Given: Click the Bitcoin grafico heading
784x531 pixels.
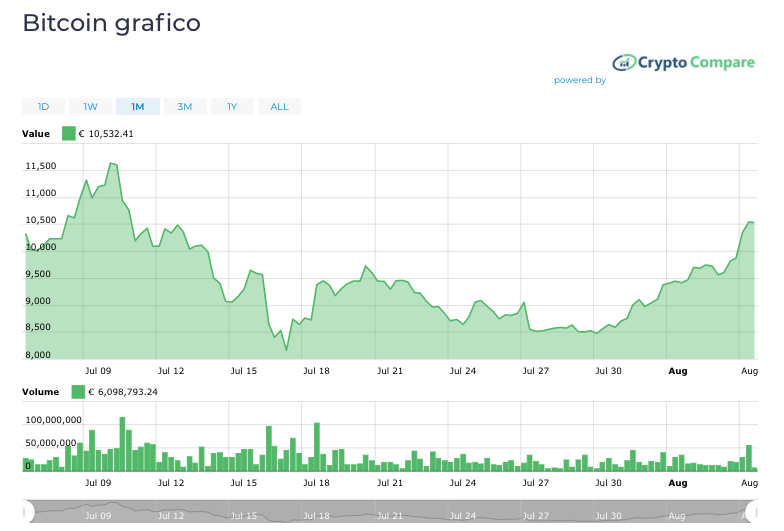Looking at the screenshot, I should pyautogui.click(x=112, y=23).
